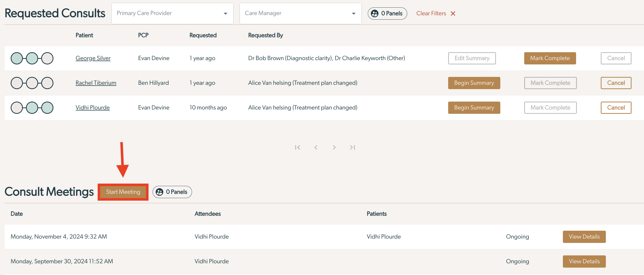Click the Attendees column header

[208, 214]
